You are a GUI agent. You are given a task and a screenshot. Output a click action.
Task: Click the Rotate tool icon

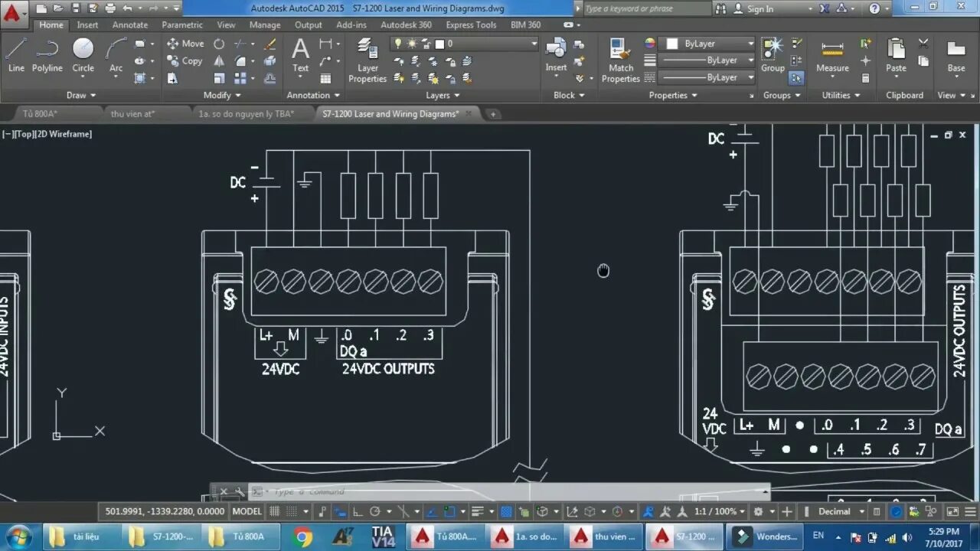pyautogui.click(x=219, y=44)
